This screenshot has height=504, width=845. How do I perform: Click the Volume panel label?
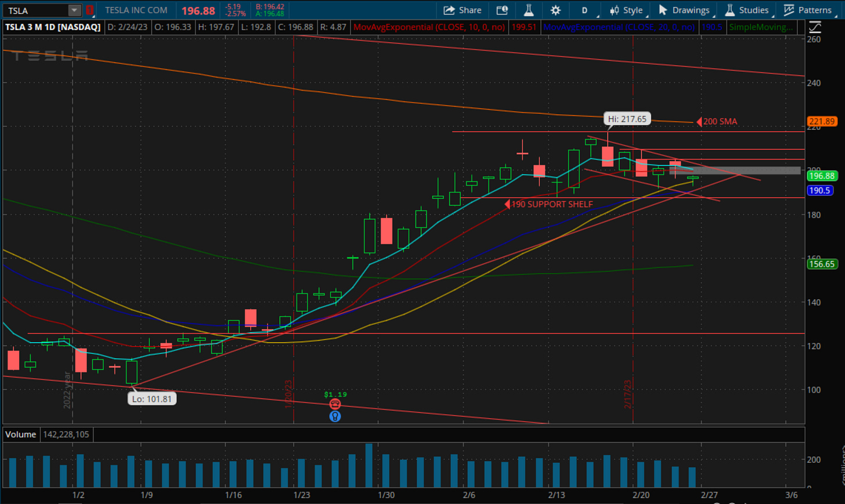21,434
